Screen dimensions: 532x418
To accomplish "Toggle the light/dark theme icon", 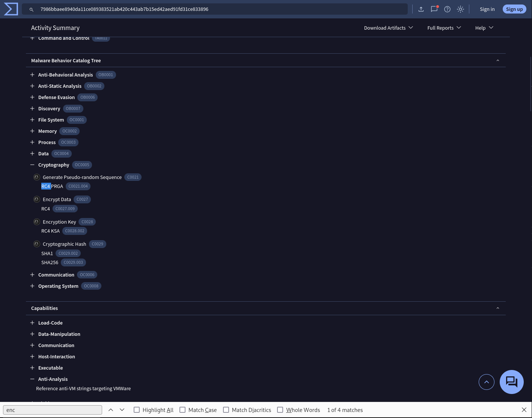I will (x=460, y=9).
